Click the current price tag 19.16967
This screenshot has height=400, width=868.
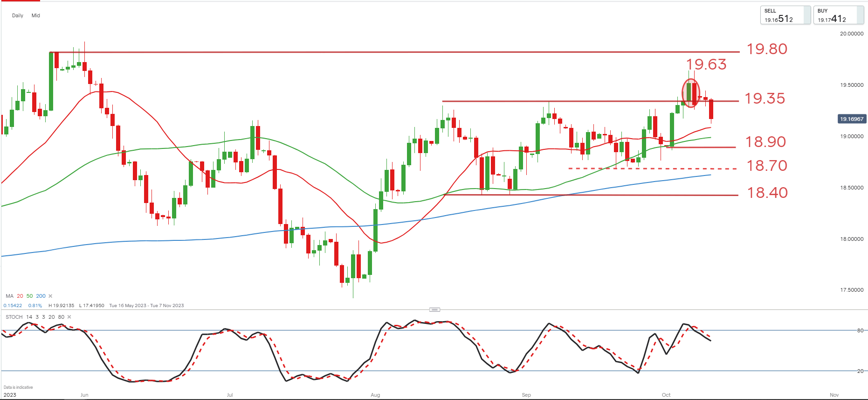tap(851, 119)
